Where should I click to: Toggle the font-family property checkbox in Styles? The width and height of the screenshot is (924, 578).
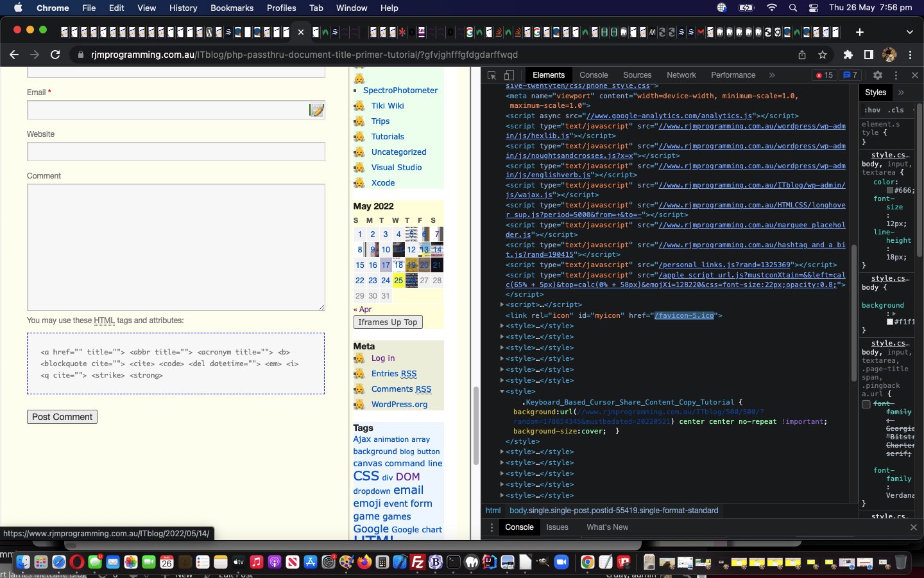[x=866, y=405]
